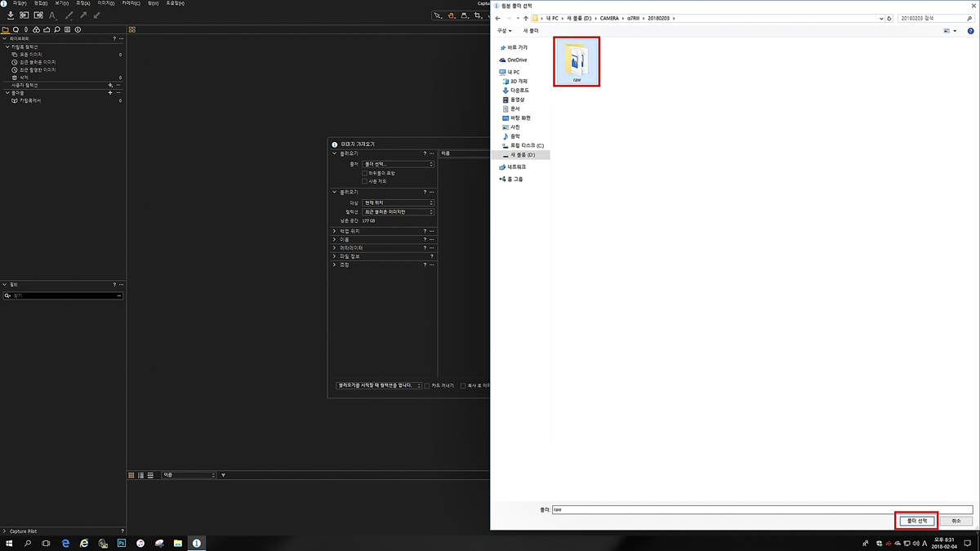Screen dimensions: 980x551
Task: Open the import collection dropdown
Action: [x=398, y=211]
